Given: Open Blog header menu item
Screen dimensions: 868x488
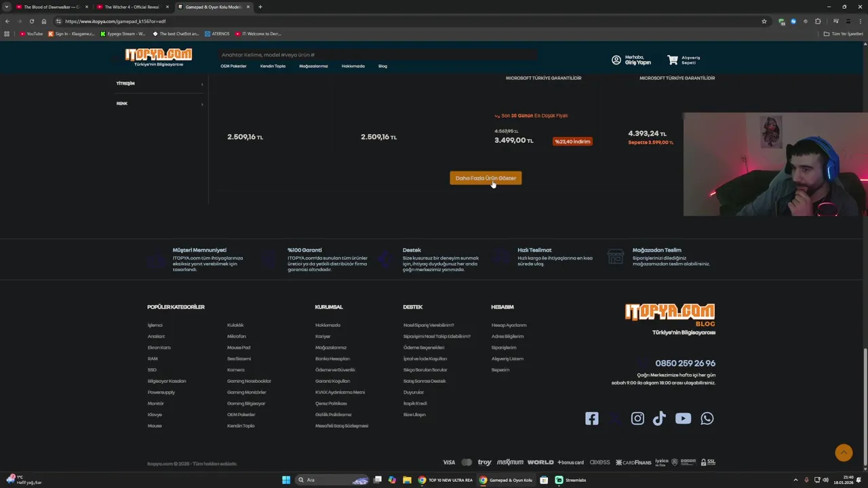Looking at the screenshot, I should pos(382,66).
